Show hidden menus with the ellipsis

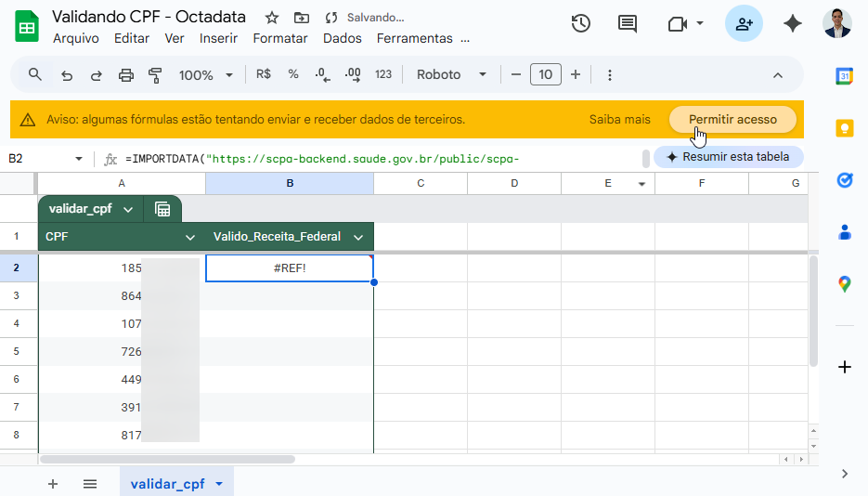(465, 40)
